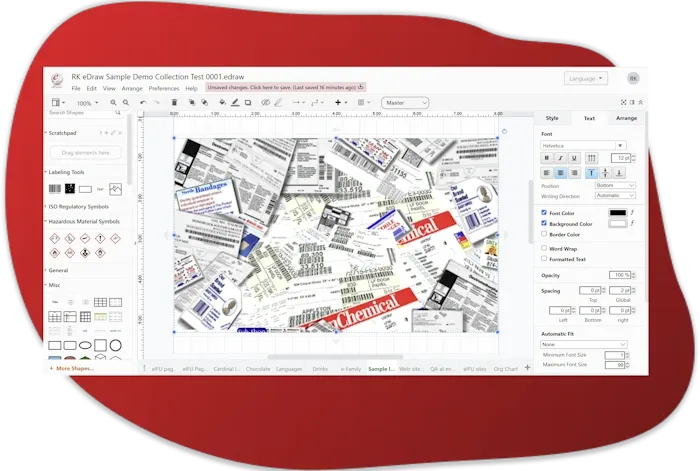
Task: Pick the black font color swatch
Action: pos(618,213)
